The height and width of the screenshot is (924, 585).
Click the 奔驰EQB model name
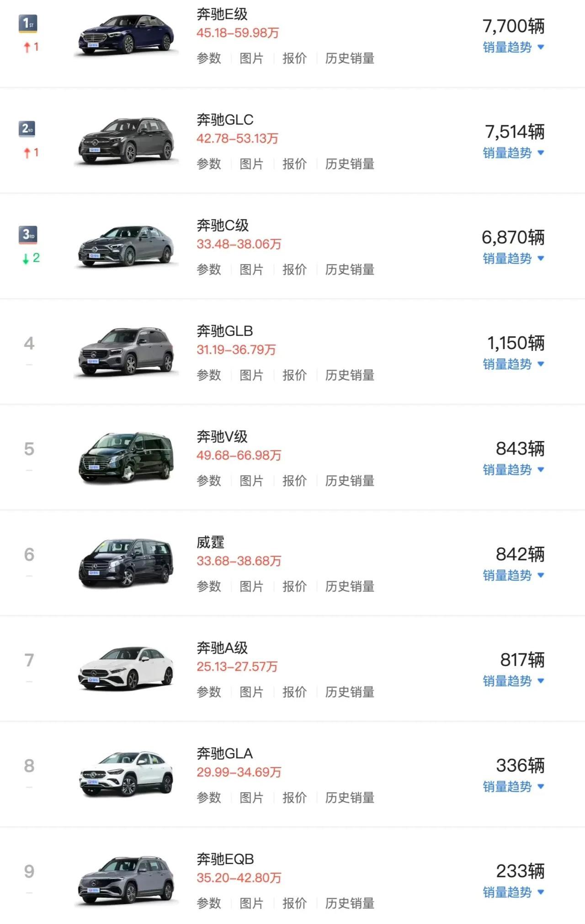point(225,859)
